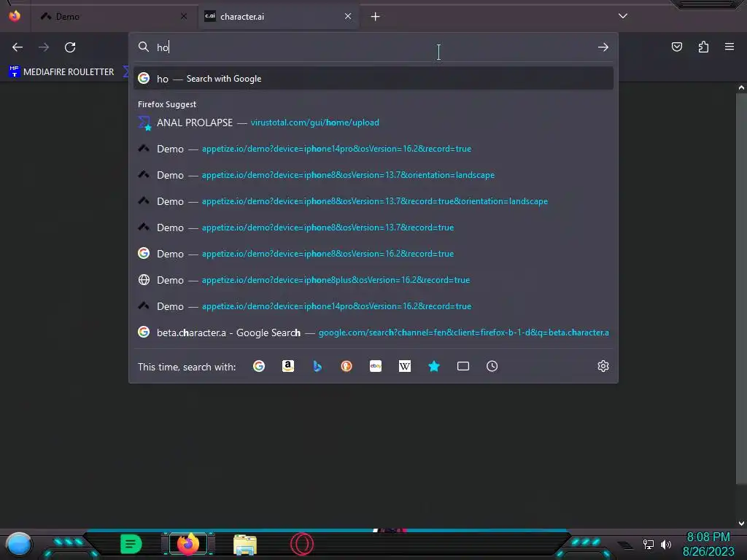The width and height of the screenshot is (747, 560).
Task: Open iphone8 13.7 record=true&orientation=landscape suggestion
Action: (x=373, y=201)
